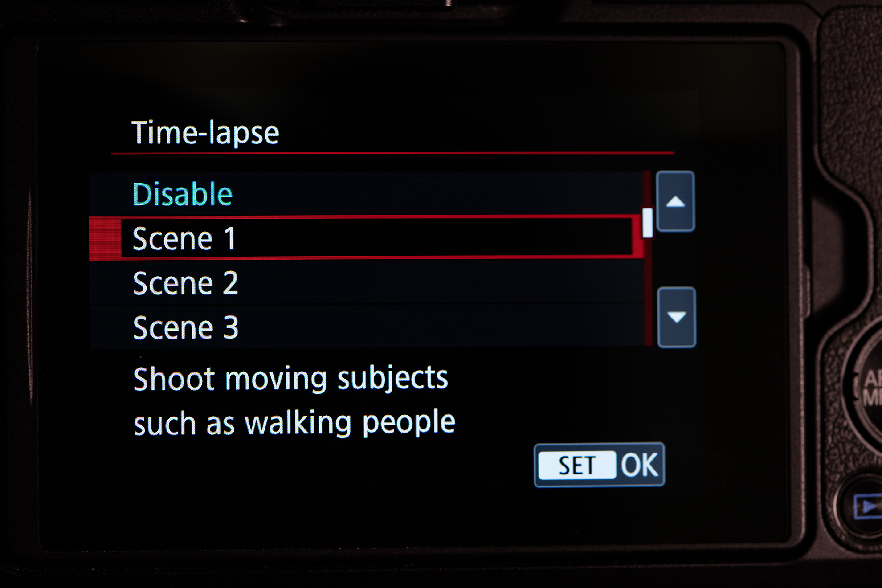The width and height of the screenshot is (882, 588).
Task: Tap the up arrow scroll button
Action: (675, 201)
